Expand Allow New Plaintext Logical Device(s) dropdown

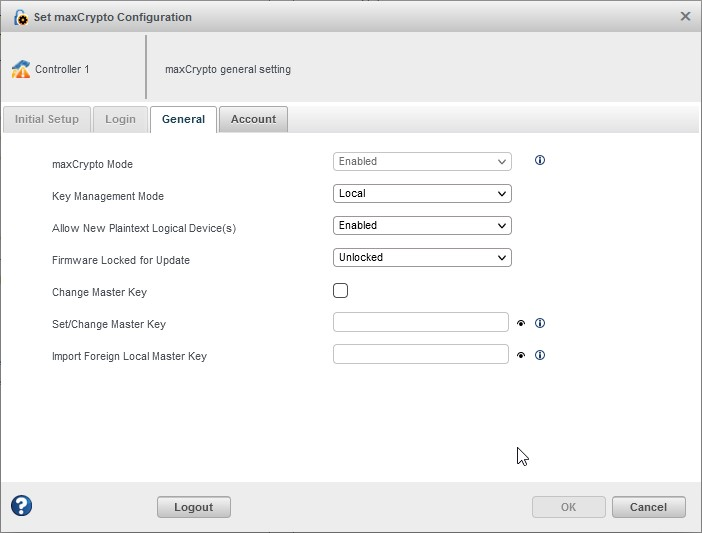click(421, 226)
